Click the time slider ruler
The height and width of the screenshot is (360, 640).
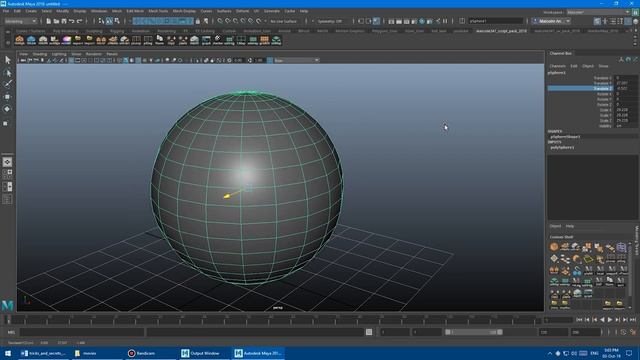pos(273,320)
